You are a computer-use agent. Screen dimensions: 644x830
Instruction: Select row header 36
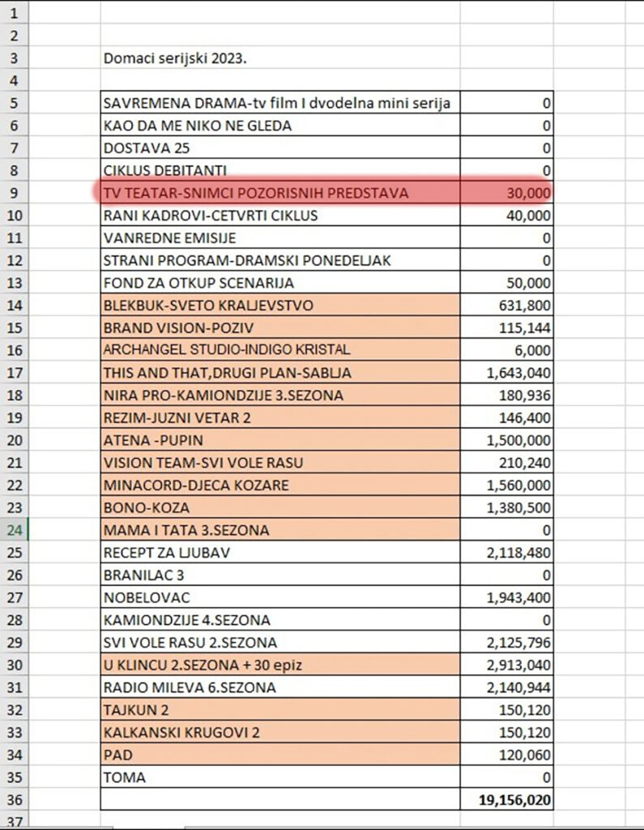point(15,800)
